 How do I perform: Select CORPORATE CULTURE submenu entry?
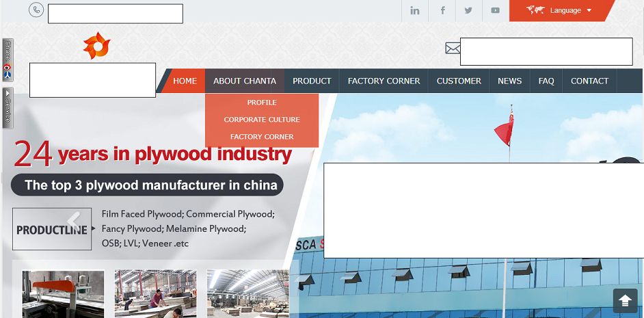[x=262, y=120]
